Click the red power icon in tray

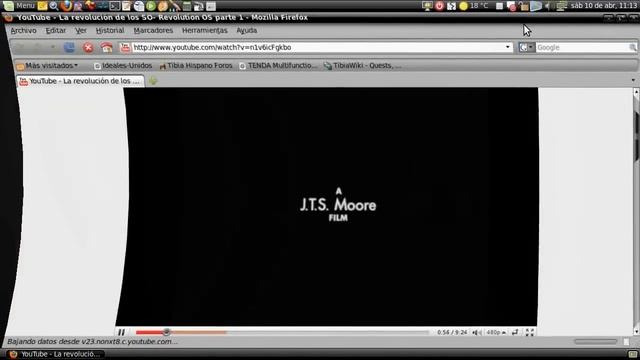439,6
